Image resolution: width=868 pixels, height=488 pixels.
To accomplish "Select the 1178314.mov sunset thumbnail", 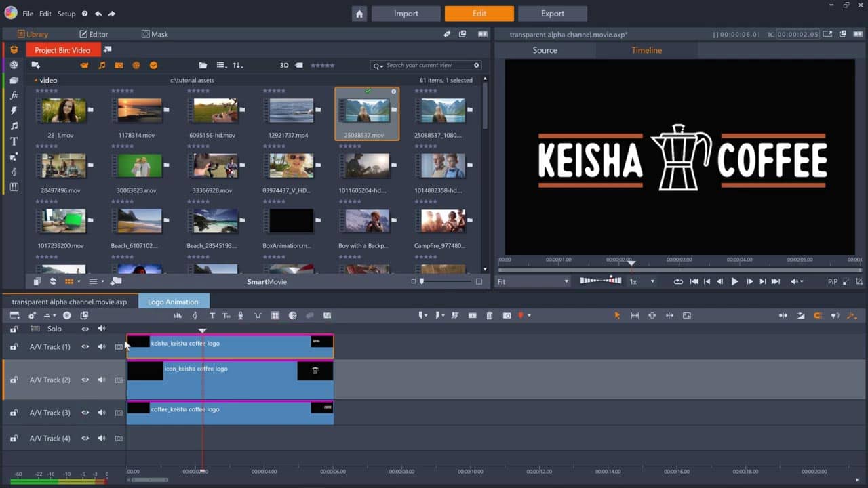I will (x=140, y=110).
